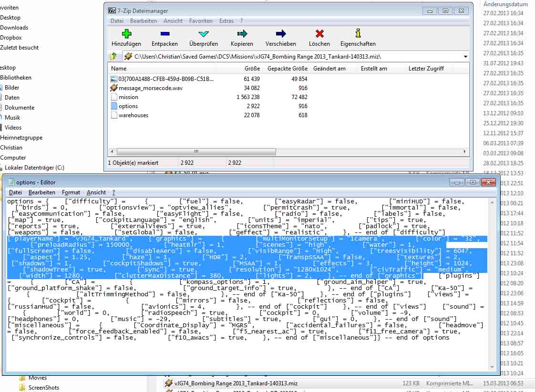Open Downloads in the Explorer sidebar

coord(14,28)
